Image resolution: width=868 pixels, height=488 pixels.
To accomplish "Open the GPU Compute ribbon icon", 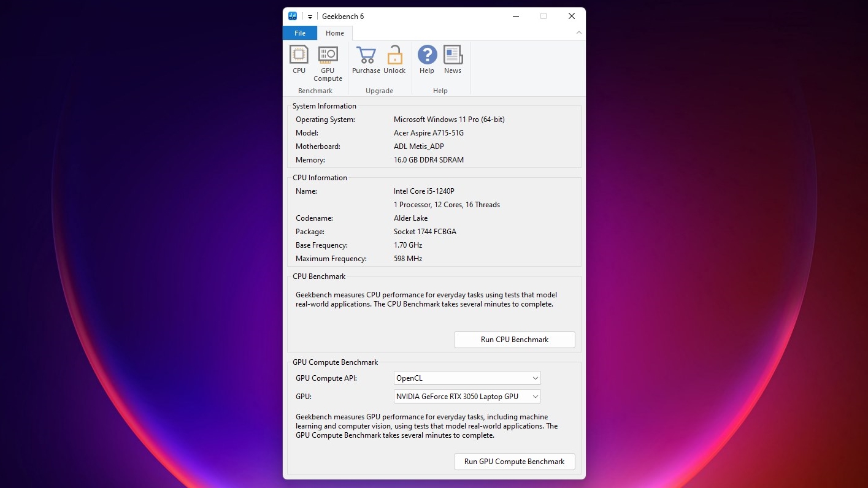I will [328, 63].
